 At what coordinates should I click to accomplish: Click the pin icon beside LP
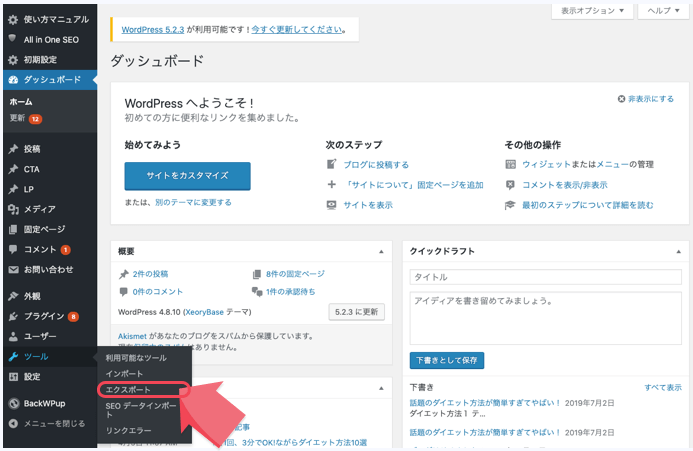[x=13, y=189]
